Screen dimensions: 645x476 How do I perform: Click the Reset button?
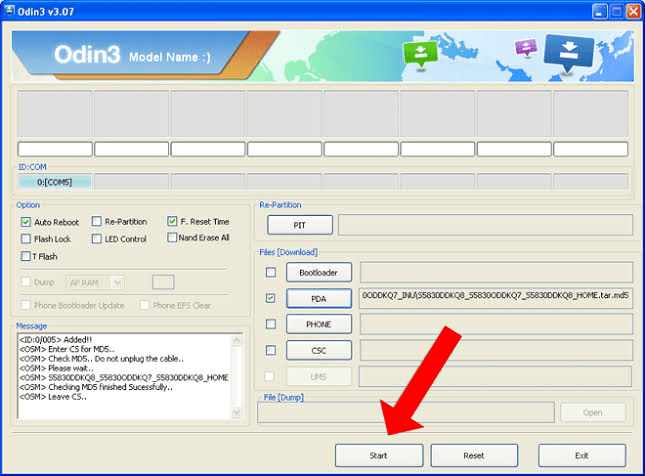click(474, 455)
